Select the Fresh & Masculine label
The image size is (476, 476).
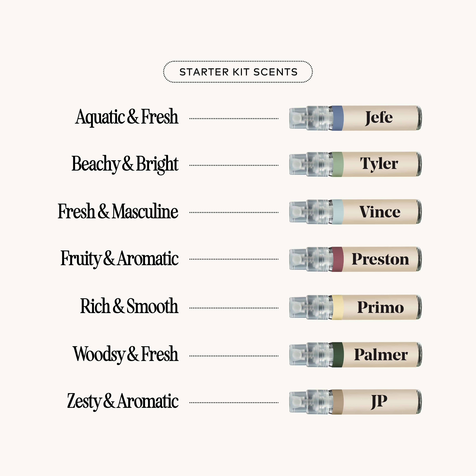point(118,211)
